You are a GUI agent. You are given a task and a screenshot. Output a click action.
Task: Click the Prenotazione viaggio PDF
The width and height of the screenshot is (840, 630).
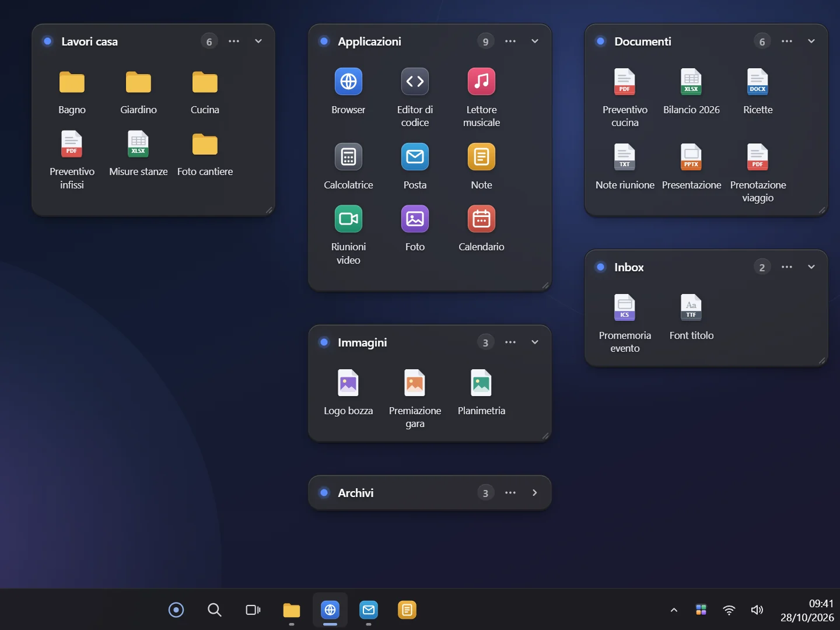pos(758,157)
